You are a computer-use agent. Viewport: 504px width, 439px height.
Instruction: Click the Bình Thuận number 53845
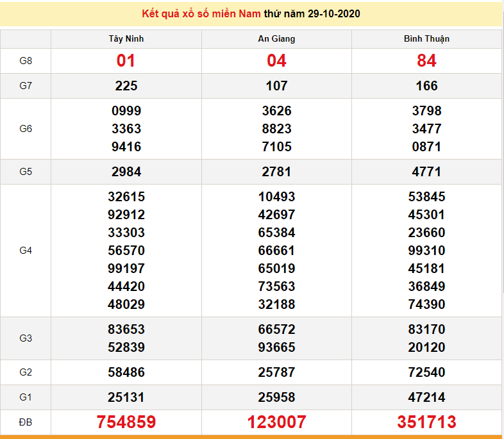[x=426, y=197]
